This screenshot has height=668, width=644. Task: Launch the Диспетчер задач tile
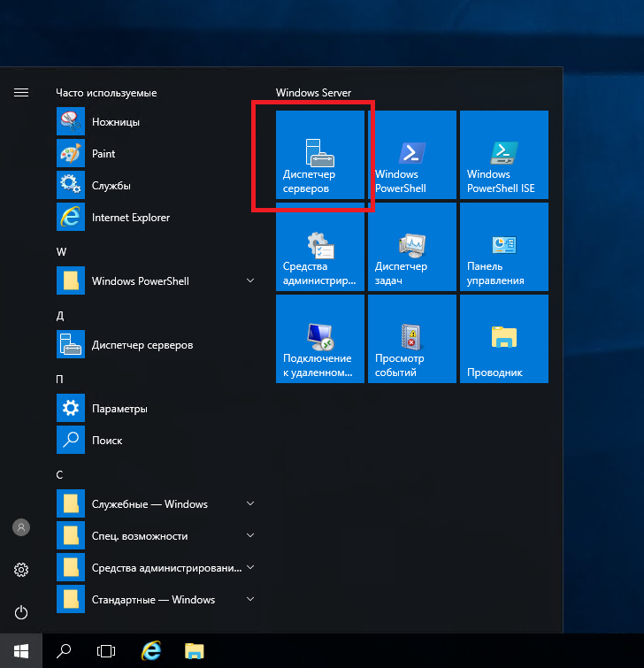pos(411,247)
